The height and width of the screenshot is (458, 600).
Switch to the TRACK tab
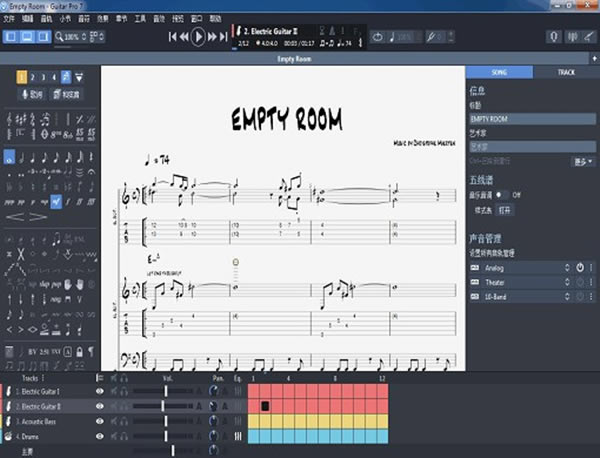565,73
